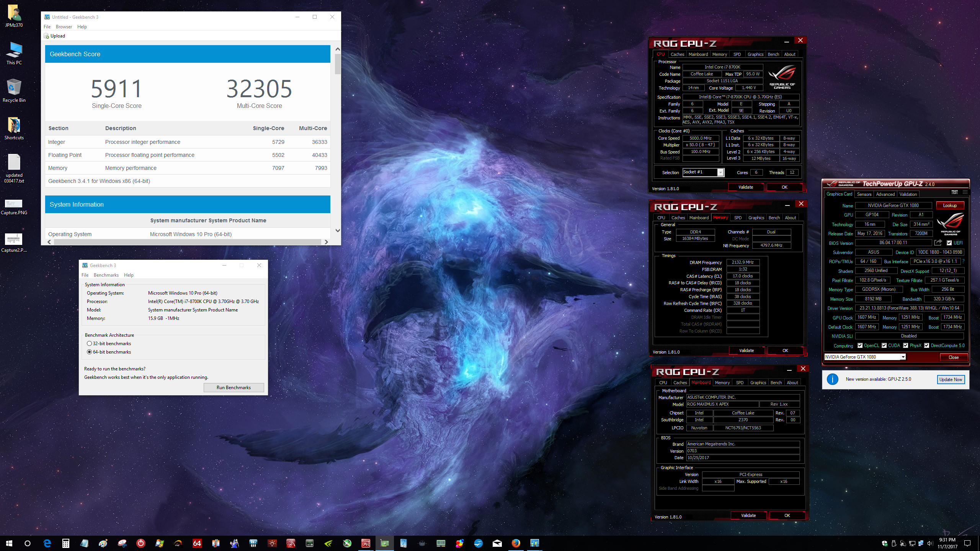
Task: Click scroll down arrow in Geekbench results
Action: [x=338, y=230]
